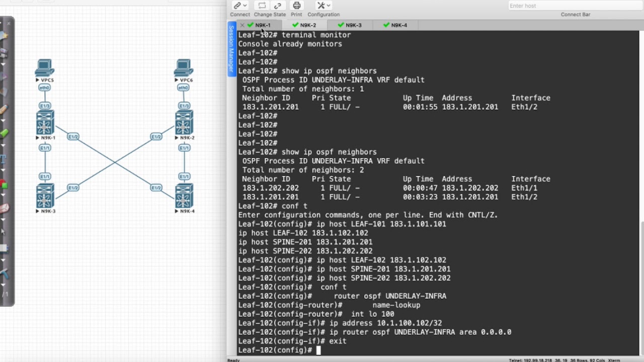Click the N9K-3 node label text

[48, 211]
